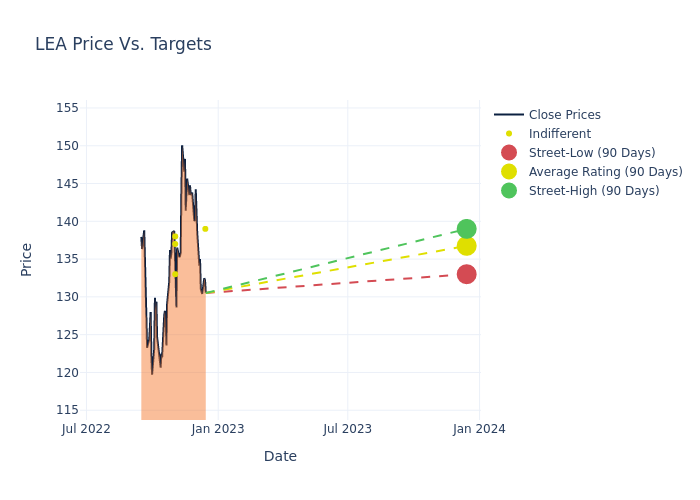Click the 155 y-axis tick label
The image size is (700, 500).
click(x=67, y=108)
